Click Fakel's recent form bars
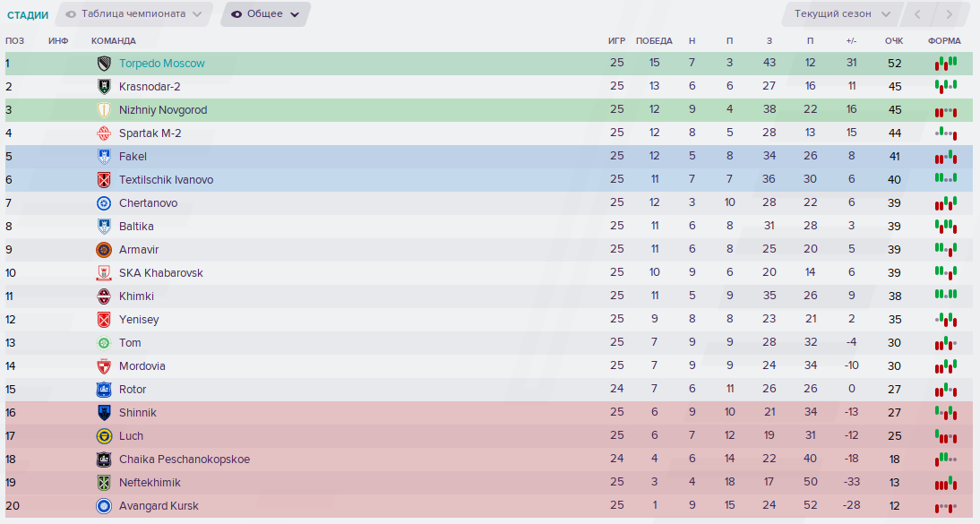This screenshot has height=524, width=980. coord(946,157)
